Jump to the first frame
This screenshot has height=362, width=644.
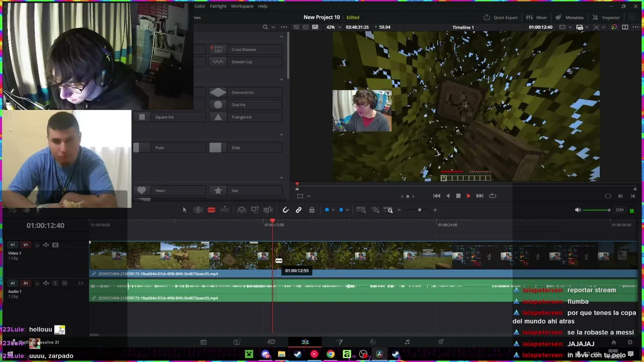pos(437,196)
